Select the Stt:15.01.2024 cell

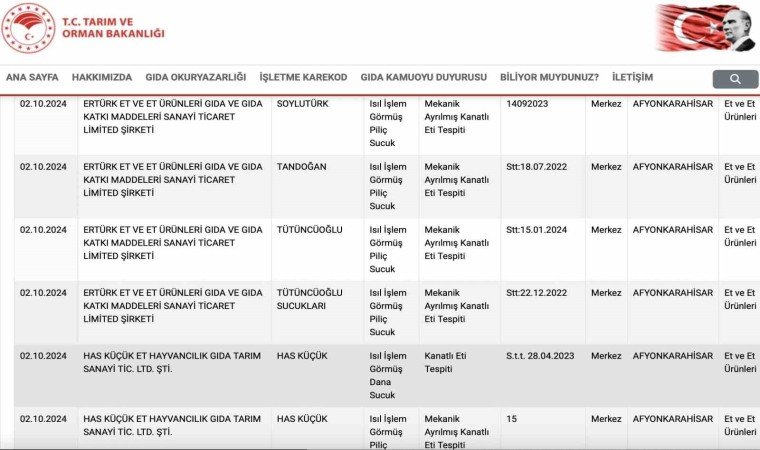click(x=537, y=230)
